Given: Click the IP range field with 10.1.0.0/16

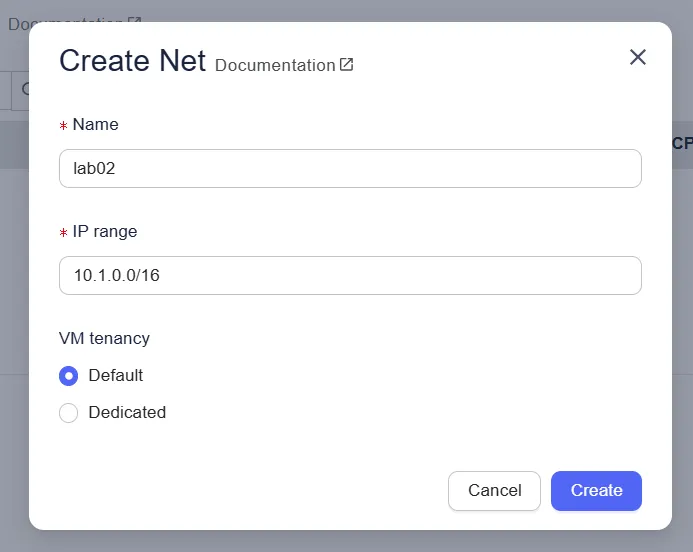Looking at the screenshot, I should tap(350, 275).
